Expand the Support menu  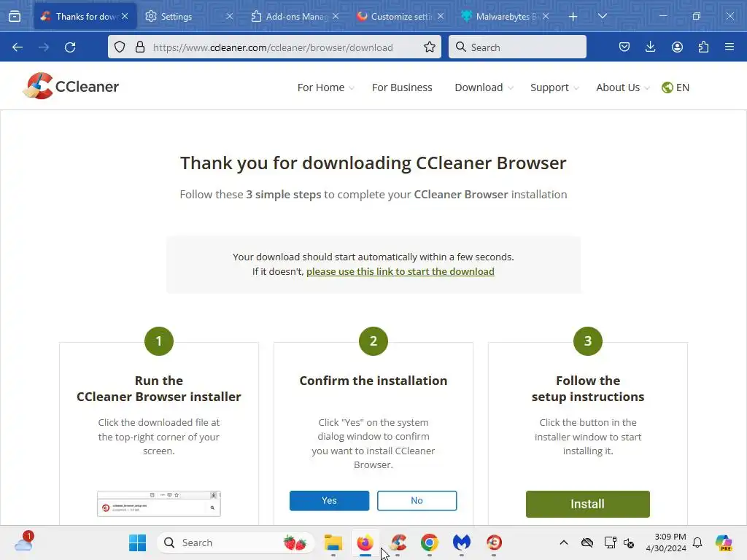[554, 87]
